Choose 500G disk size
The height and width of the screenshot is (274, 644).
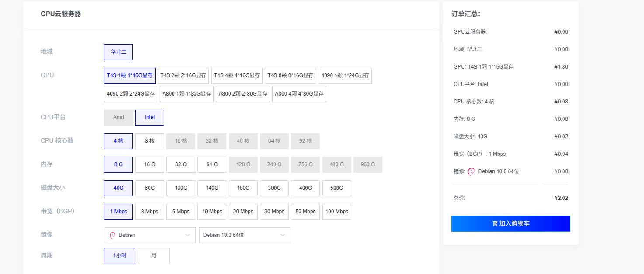[x=337, y=188]
